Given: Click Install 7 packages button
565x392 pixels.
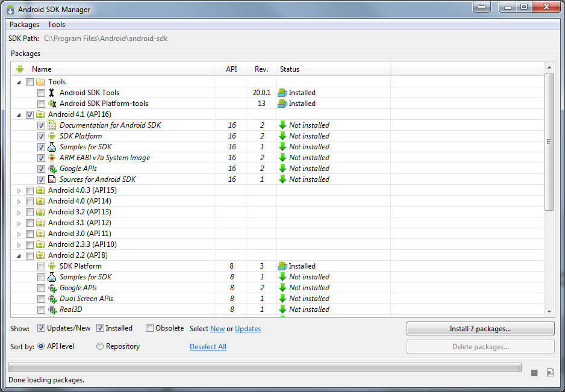Looking at the screenshot, I should [x=480, y=329].
